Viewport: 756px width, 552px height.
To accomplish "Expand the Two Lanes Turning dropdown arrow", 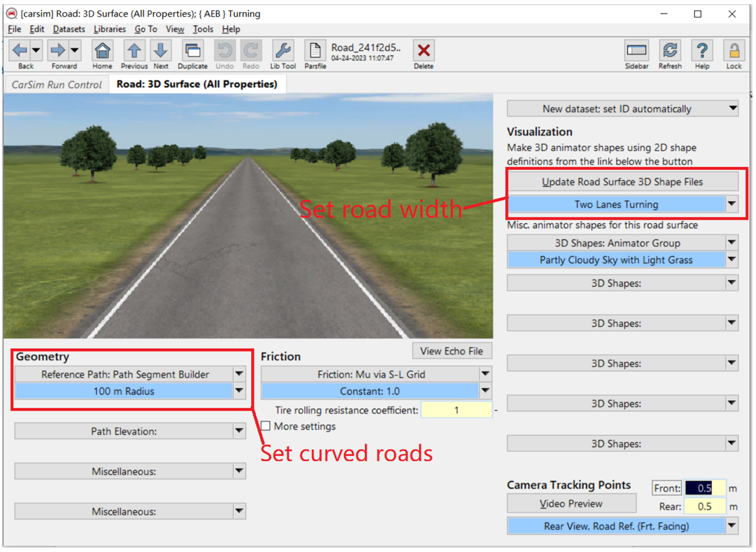I will coord(732,204).
